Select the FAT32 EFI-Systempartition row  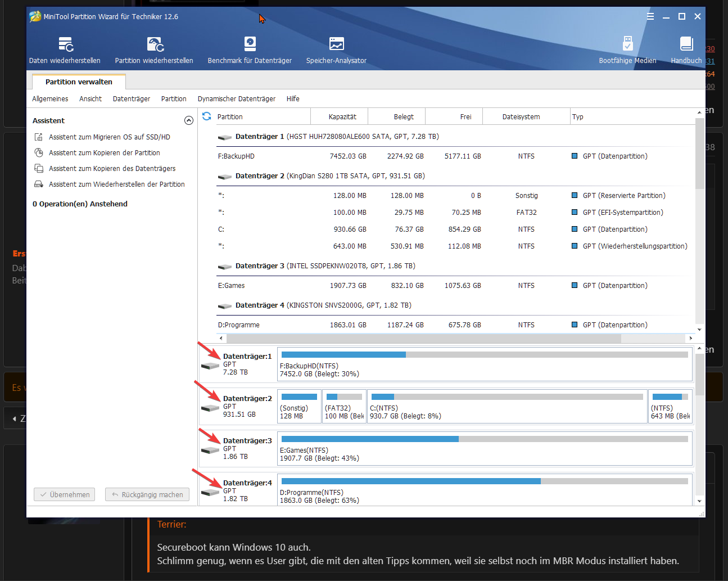(x=455, y=212)
